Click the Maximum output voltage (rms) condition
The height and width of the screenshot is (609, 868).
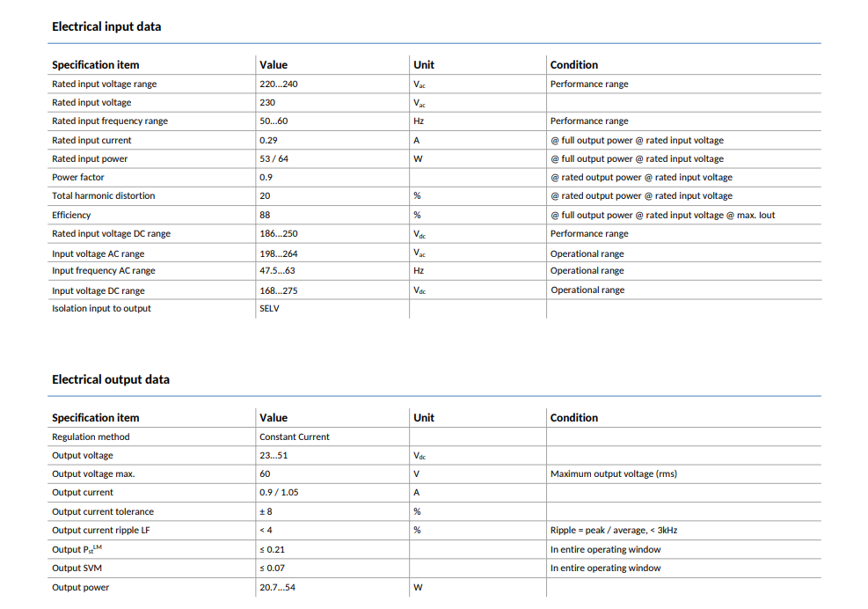pyautogui.click(x=613, y=473)
